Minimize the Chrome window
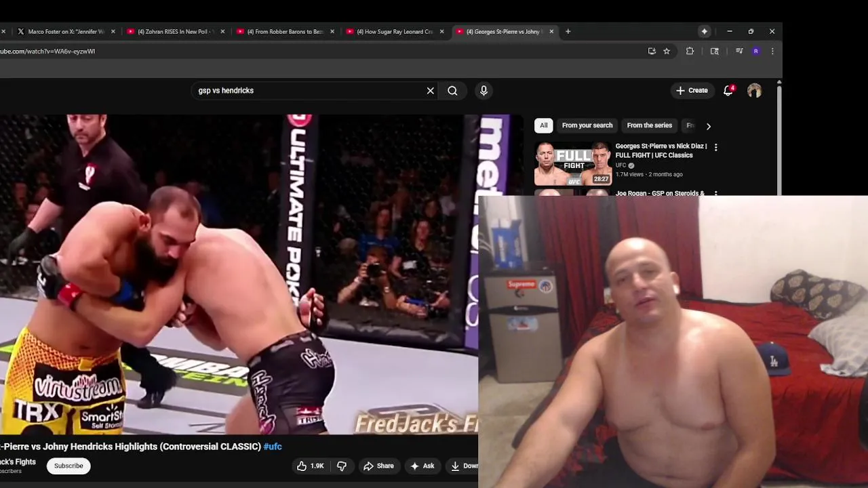This screenshot has height=488, width=868. (730, 31)
